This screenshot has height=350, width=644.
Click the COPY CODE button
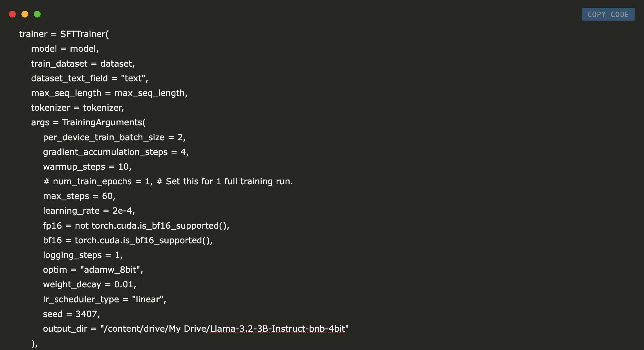[608, 14]
